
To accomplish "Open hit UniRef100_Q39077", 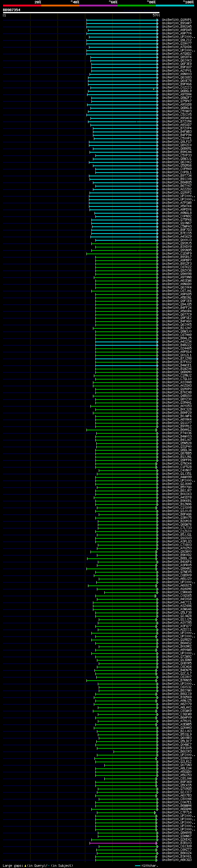I will tap(176, 43).
